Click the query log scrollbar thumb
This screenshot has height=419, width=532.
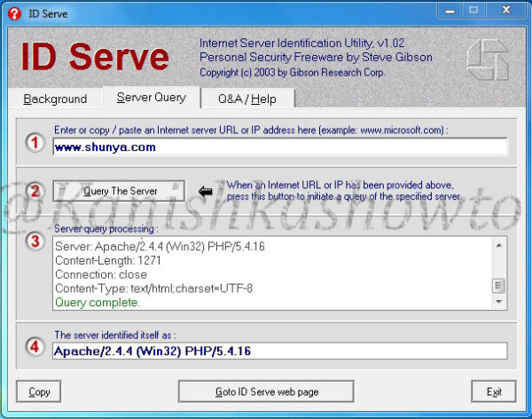(498, 286)
